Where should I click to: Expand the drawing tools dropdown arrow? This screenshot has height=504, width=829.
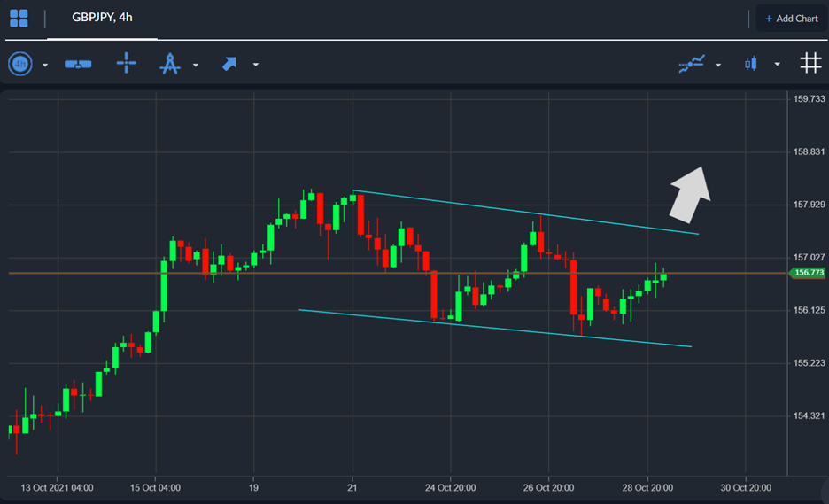click(196, 65)
